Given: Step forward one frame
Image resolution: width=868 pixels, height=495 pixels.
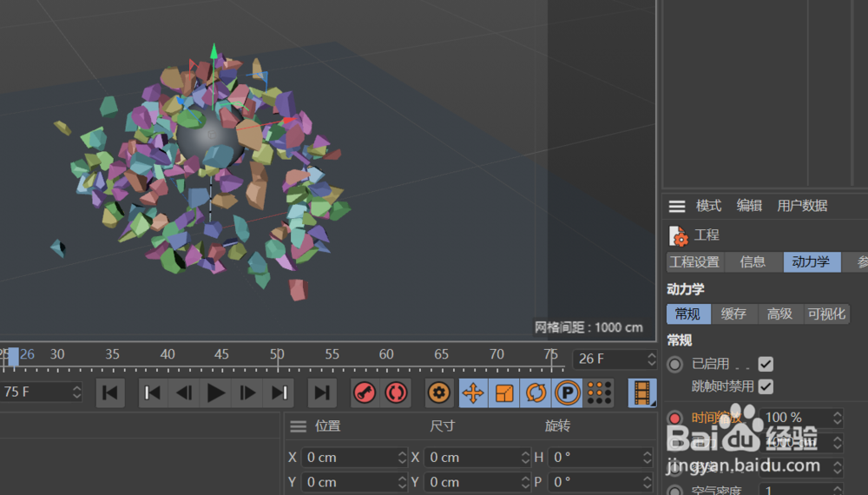Looking at the screenshot, I should pos(247,393).
